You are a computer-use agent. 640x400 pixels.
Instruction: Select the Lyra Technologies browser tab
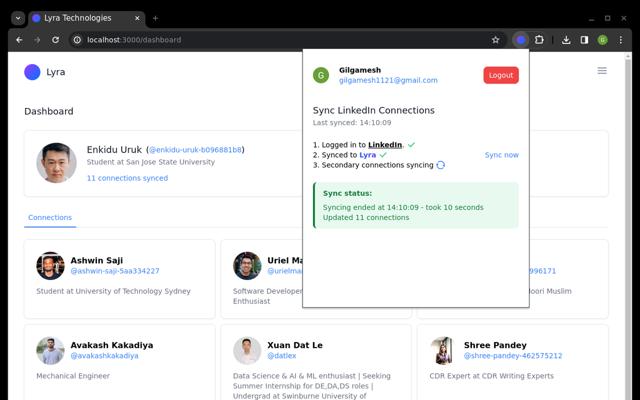[x=87, y=18]
